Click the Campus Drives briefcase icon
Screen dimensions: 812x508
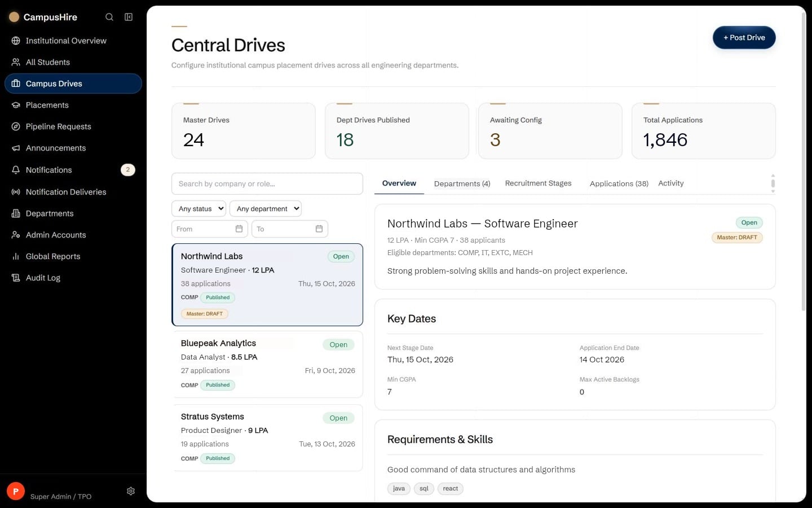16,84
